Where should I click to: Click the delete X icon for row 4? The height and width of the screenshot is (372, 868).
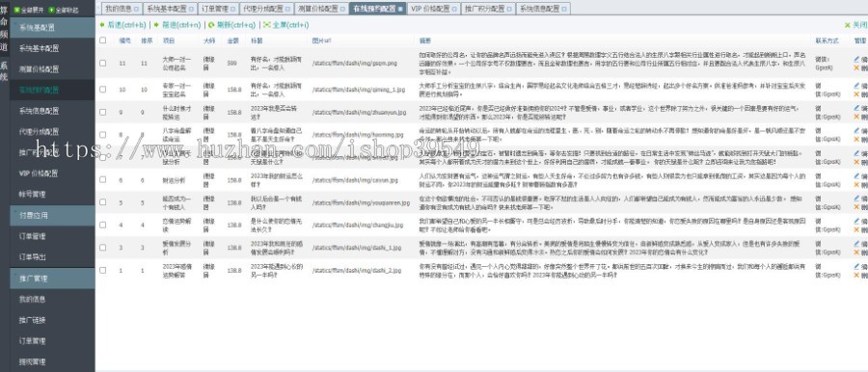click(x=856, y=229)
